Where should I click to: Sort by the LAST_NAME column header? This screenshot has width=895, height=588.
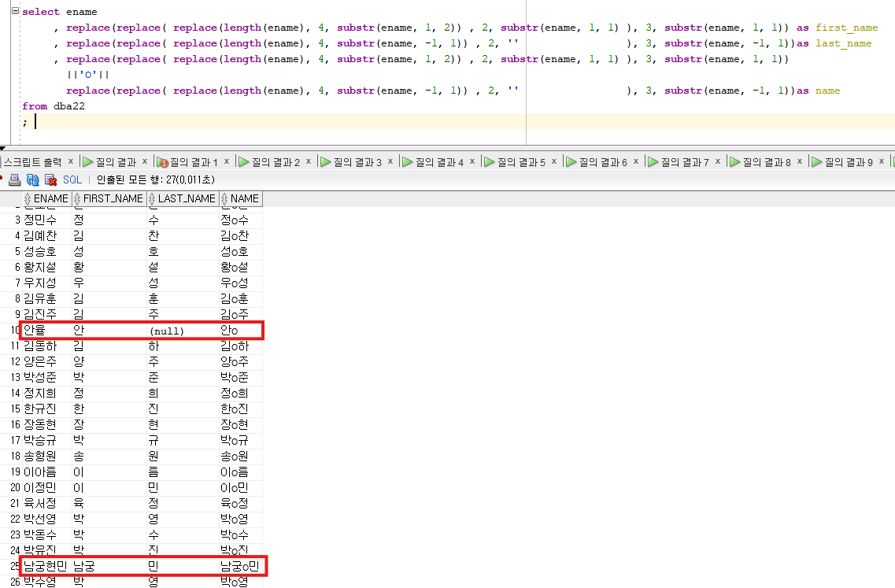coord(187,199)
